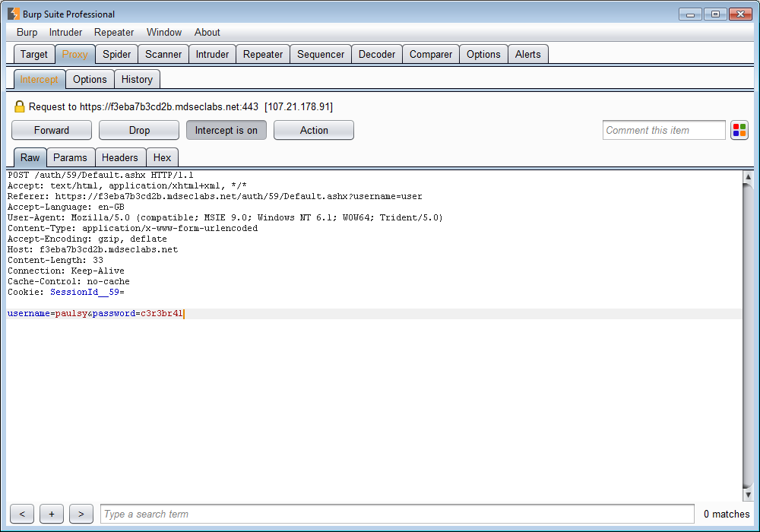This screenshot has height=532, width=760.
Task: Click the plus search options button
Action: click(52, 514)
